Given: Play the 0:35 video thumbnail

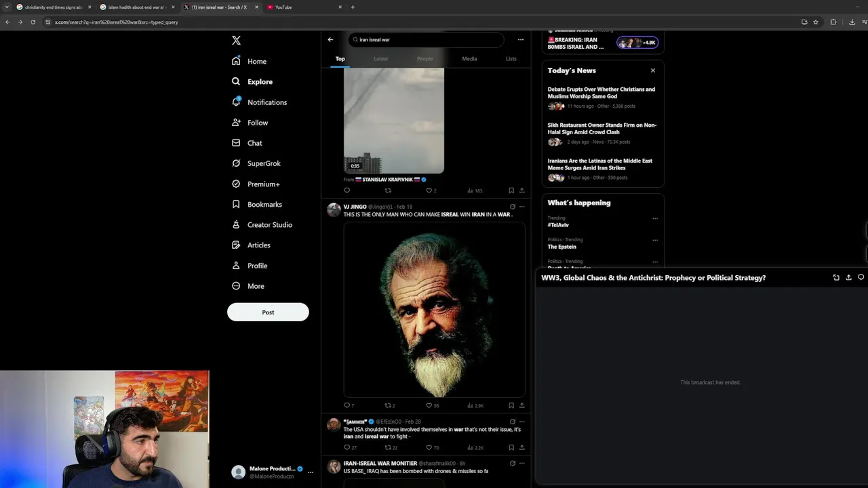Looking at the screenshot, I should pos(394,120).
